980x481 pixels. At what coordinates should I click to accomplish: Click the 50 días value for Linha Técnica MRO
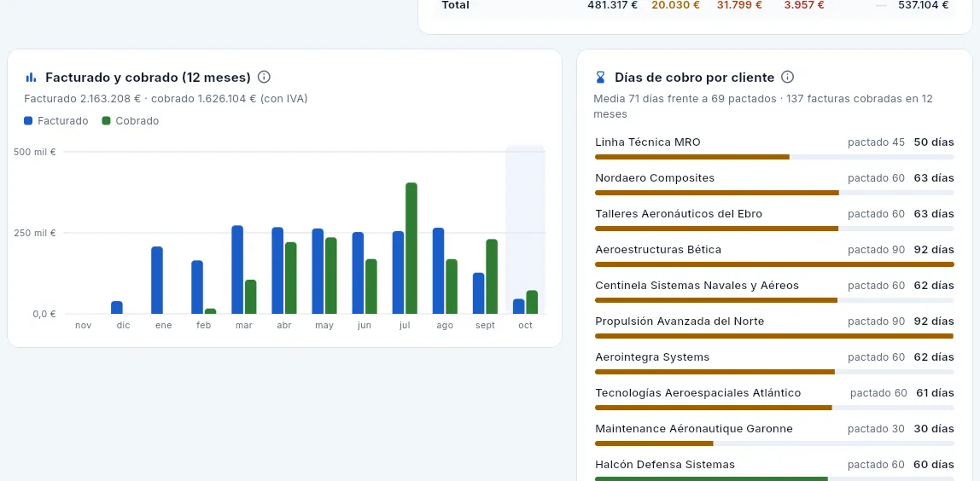pyautogui.click(x=934, y=142)
